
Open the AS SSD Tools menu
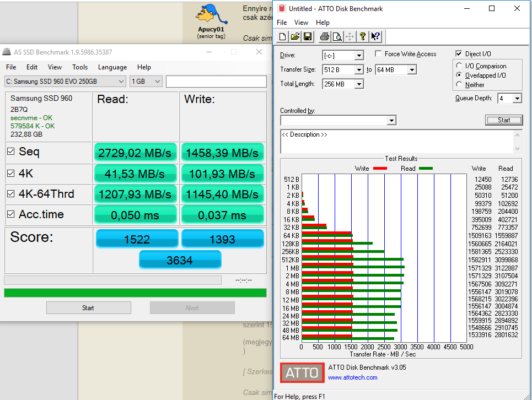(x=80, y=67)
